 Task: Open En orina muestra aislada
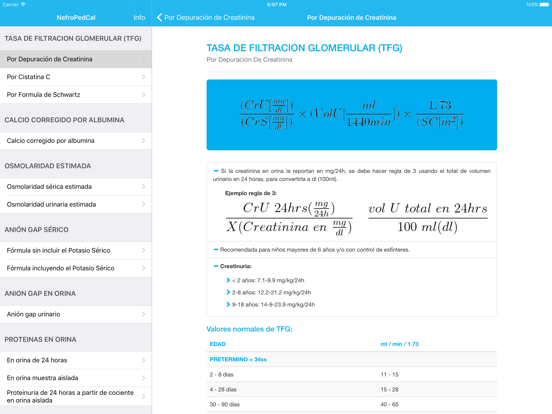pyautogui.click(x=76, y=378)
